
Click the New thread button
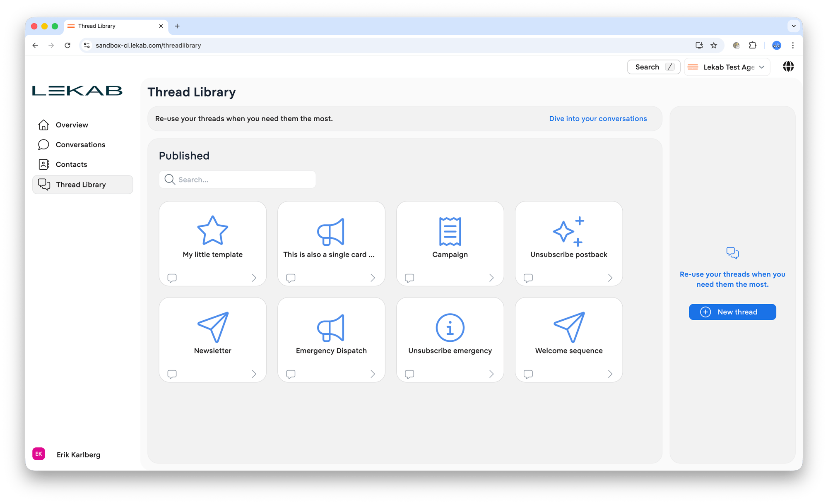coord(732,312)
